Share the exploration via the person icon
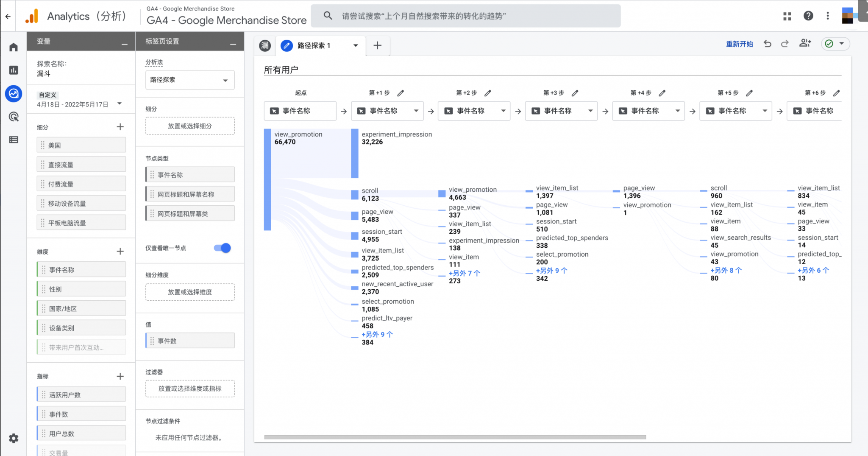Image resolution: width=868 pixels, height=456 pixels. tap(805, 43)
